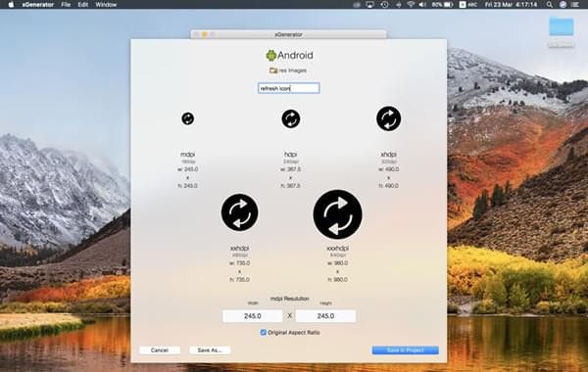
Task: Uncheck Original Aspect Ratio checkbox
Action: pyautogui.click(x=264, y=332)
